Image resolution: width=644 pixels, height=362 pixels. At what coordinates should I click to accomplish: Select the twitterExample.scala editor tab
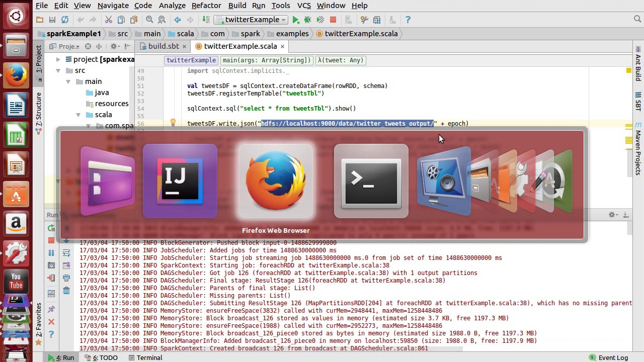coord(240,46)
